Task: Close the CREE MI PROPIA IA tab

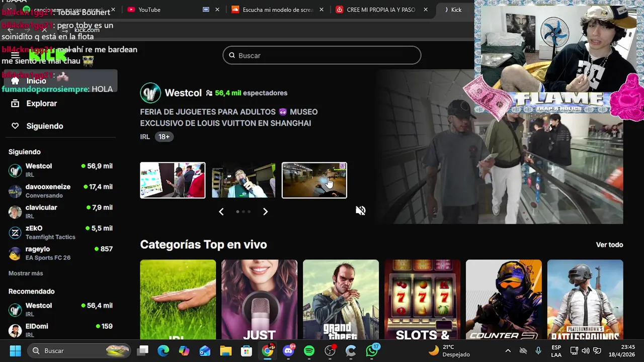Action: click(x=426, y=10)
